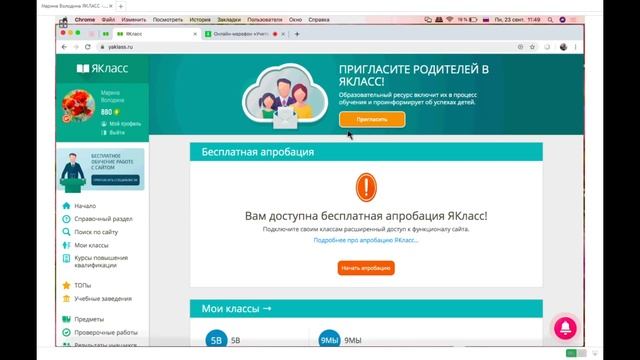Image resolution: width=640 pixels, height=360 pixels.
Task: Click the ТОПы star icon
Action: click(x=66, y=285)
